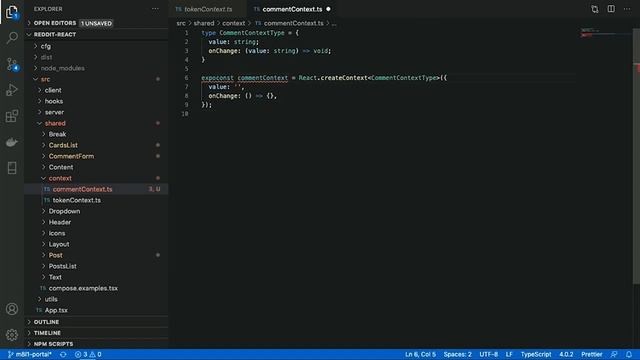
Task: Change encoding via UTF-8
Action: click(489, 354)
